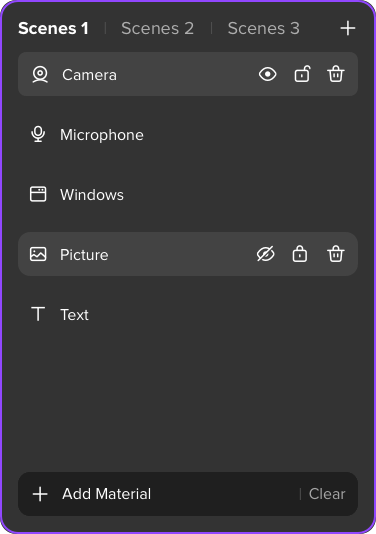The image size is (376, 534).
Task: Add a new scene with plus icon
Action: click(x=348, y=28)
